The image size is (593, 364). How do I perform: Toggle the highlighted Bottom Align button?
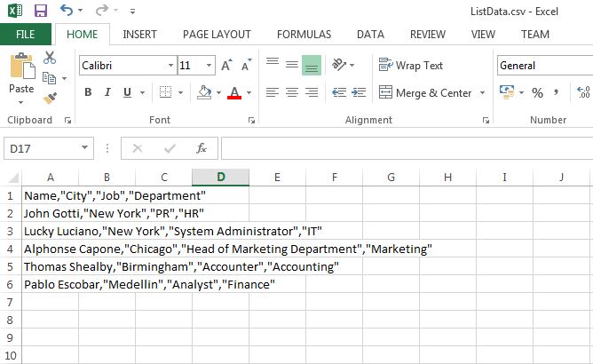[312, 65]
